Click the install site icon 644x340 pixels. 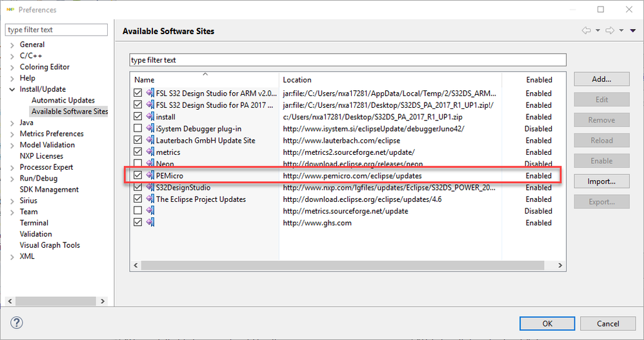coord(150,117)
